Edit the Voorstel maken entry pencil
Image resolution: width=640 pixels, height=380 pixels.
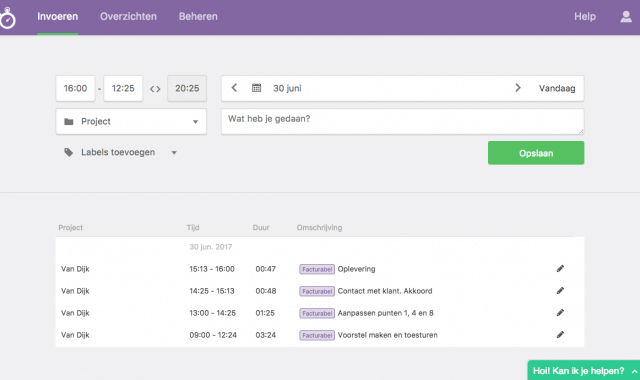(560, 335)
